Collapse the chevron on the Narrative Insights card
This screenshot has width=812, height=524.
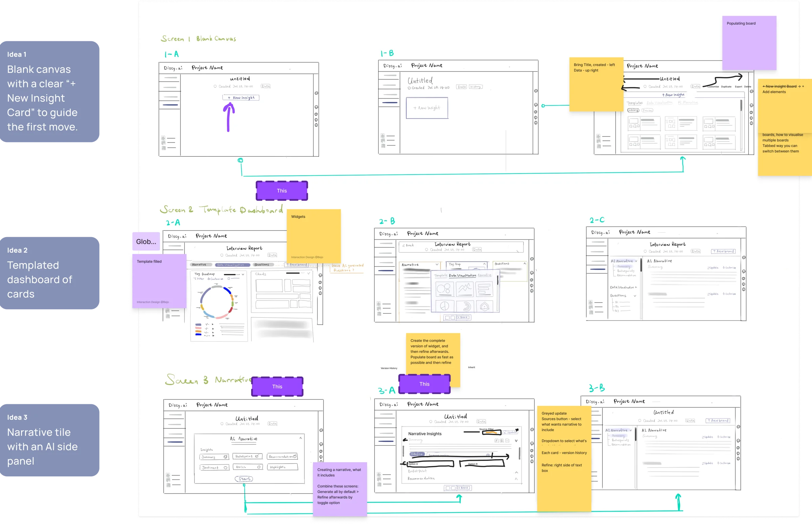(516, 441)
